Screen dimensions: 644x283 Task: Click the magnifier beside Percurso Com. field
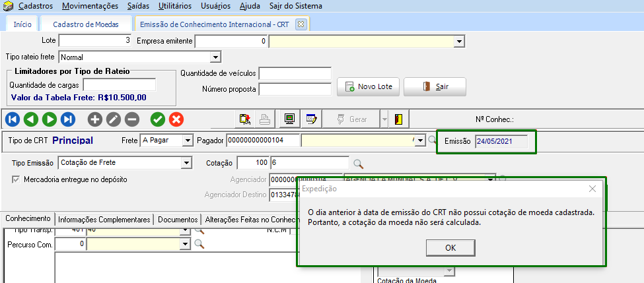click(199, 244)
